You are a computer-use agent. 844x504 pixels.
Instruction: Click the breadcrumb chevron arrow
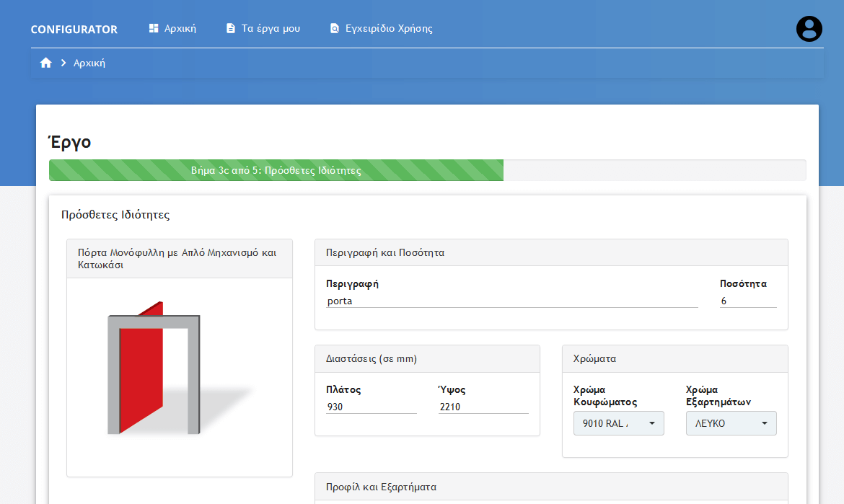[63, 63]
